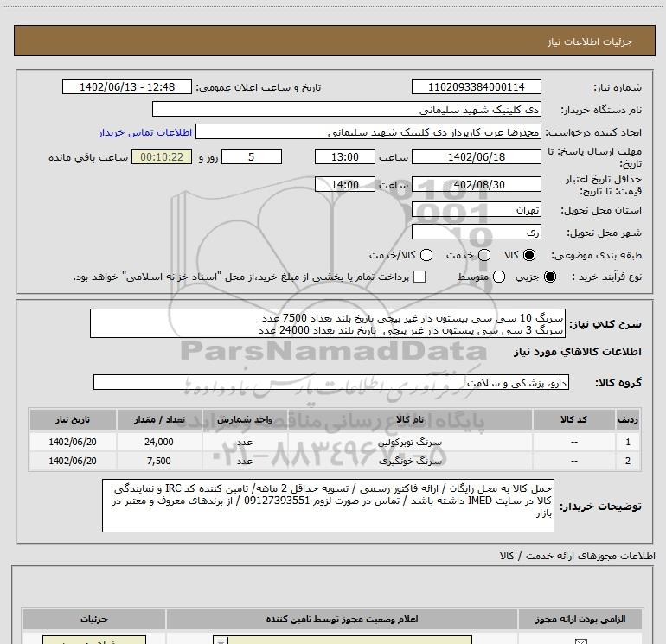Click the واحد شمارش column header
666x644 pixels.
click(x=245, y=419)
